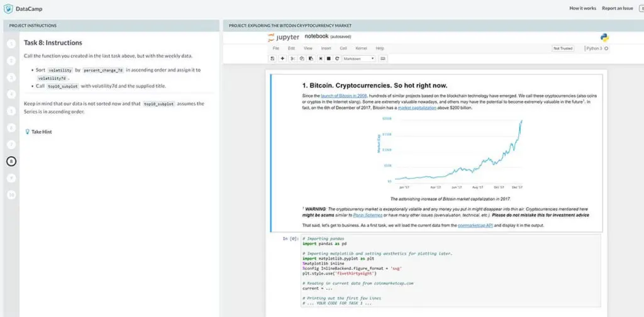Click the 'In [0]:' cell prompt
Image resolution: width=644 pixels, height=317 pixels.
pos(291,238)
